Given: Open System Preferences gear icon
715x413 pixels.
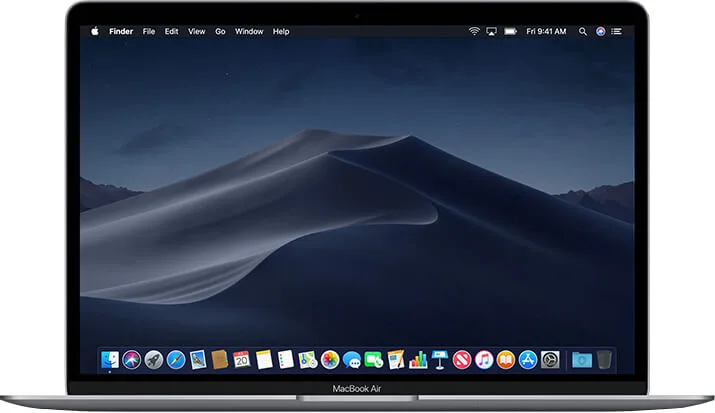Looking at the screenshot, I should tap(550, 360).
